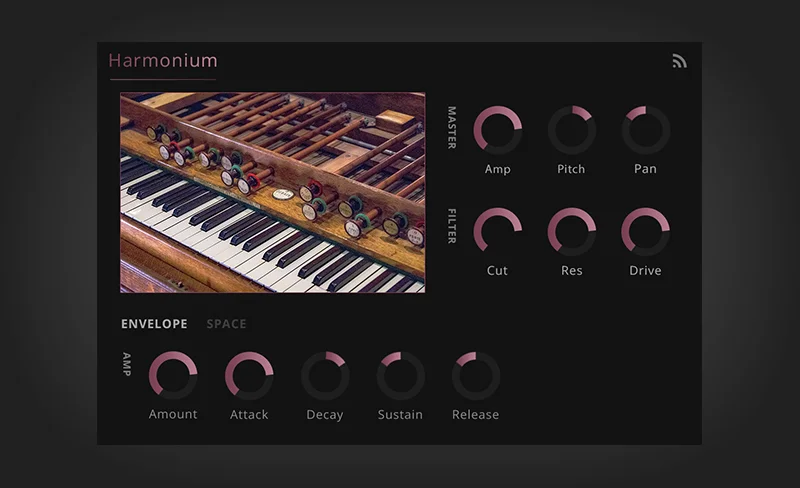Adjust the Amp master knob

coord(497,130)
